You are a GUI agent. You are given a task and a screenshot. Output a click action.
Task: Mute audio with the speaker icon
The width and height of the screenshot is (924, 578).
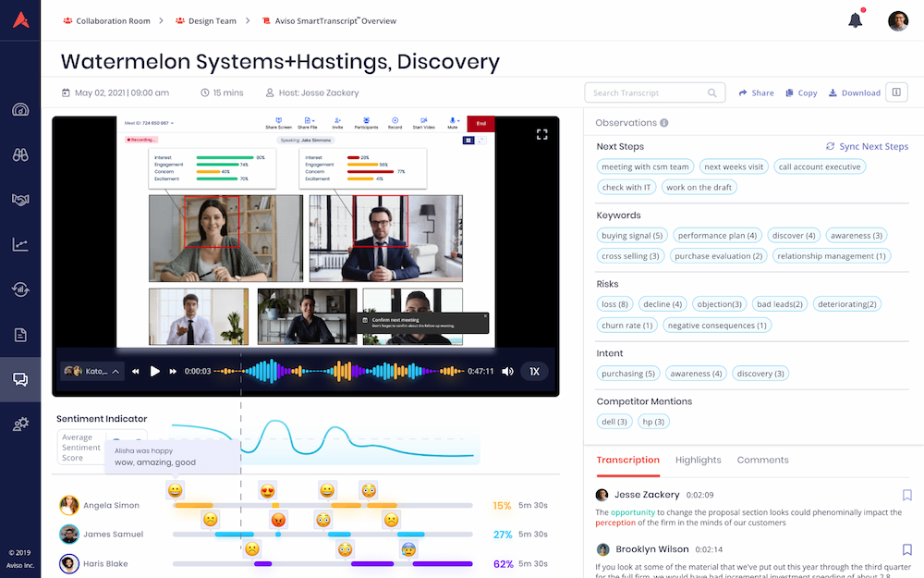(x=507, y=372)
